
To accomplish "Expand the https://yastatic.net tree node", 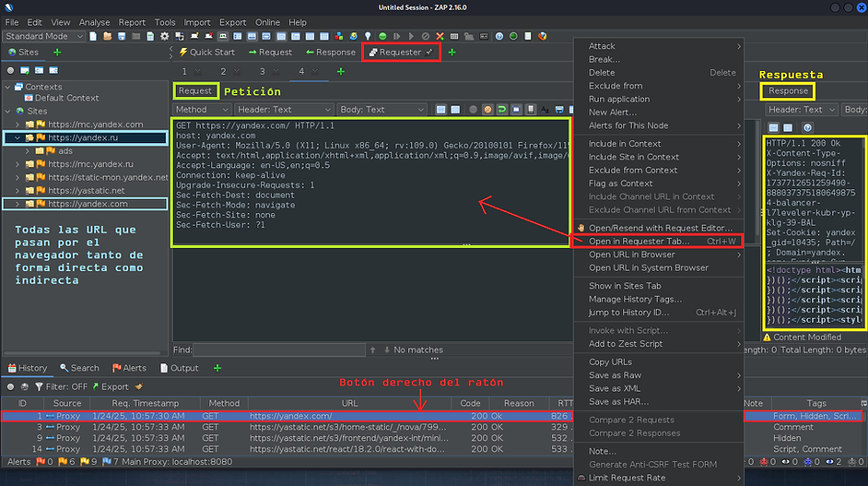I will point(18,191).
